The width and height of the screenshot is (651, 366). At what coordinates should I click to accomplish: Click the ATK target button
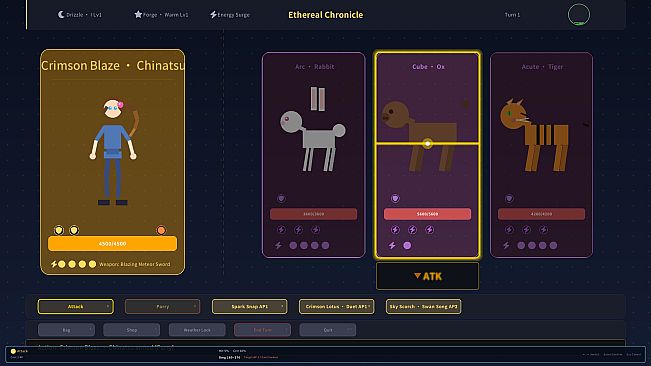click(x=427, y=276)
